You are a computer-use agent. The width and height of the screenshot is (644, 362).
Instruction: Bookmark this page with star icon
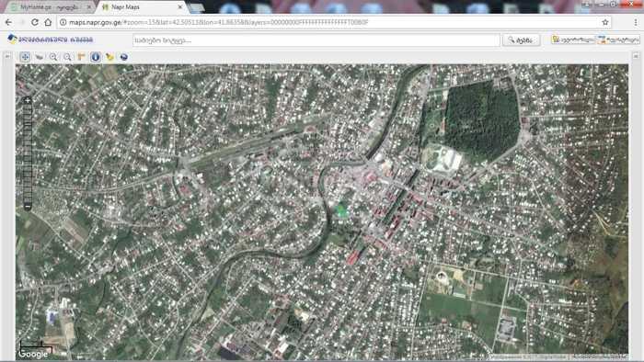coord(605,22)
